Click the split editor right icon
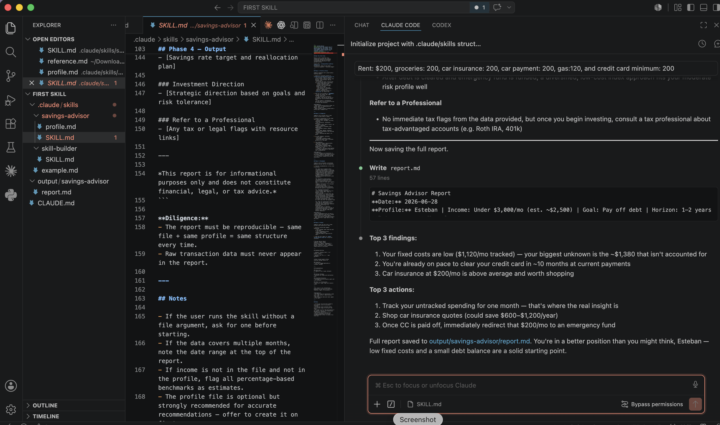Screen dimensions: 720x425 click(x=320, y=25)
